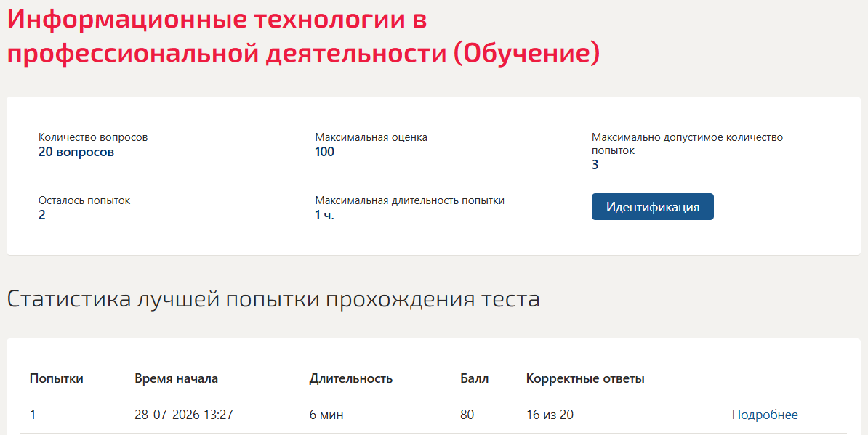
Task: Click the maximum score value 100
Action: click(x=324, y=152)
